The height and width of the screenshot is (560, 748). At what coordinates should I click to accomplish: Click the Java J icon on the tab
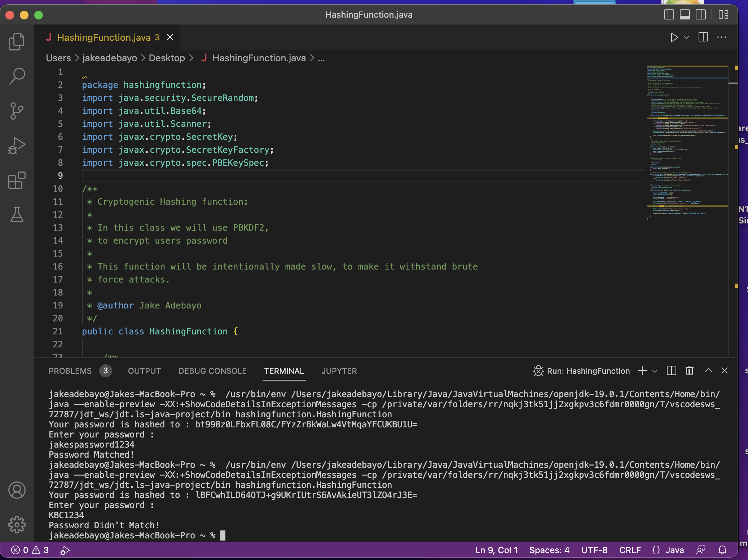tap(49, 37)
